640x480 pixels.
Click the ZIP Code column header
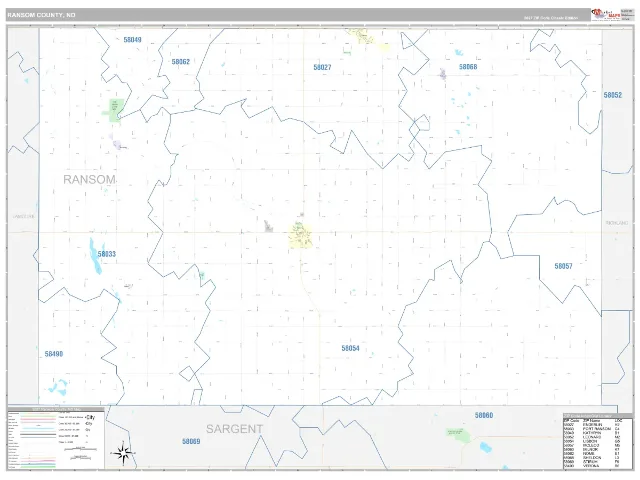(571, 421)
